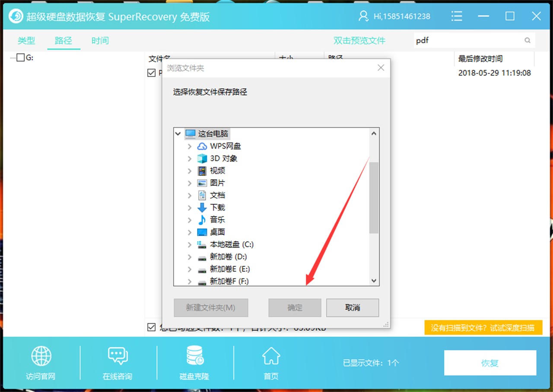Click the search magnifier icon

528,40
